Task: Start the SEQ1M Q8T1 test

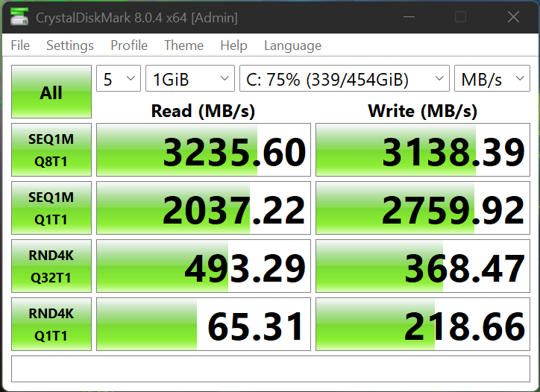Action: (51, 150)
